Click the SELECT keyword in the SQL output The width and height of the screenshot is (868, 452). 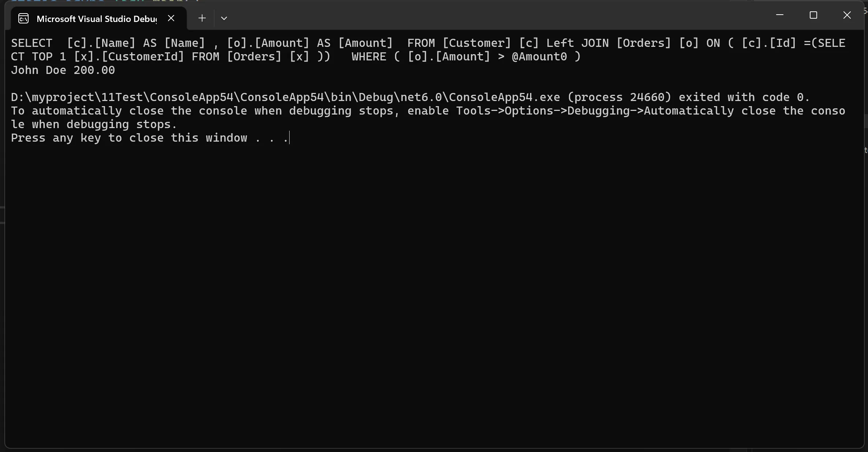click(x=32, y=43)
